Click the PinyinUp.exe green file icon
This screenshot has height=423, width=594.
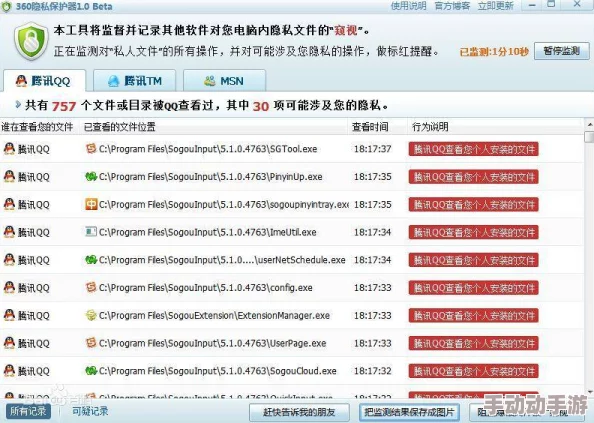point(91,176)
